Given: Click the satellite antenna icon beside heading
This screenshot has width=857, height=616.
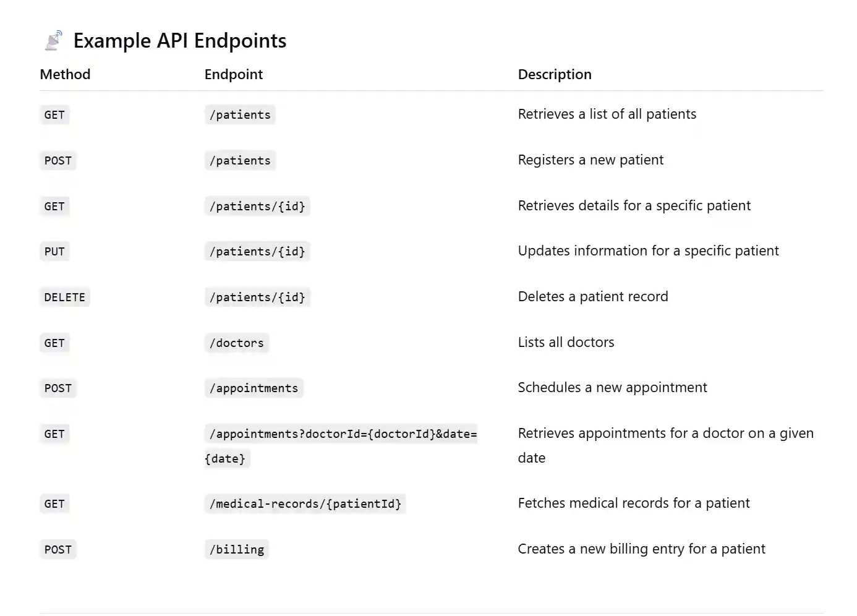Looking at the screenshot, I should coord(54,41).
